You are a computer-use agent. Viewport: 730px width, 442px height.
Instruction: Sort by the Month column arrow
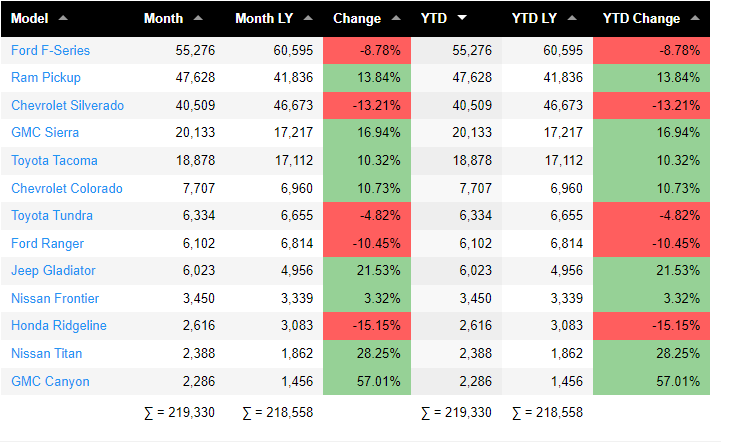[198, 18]
